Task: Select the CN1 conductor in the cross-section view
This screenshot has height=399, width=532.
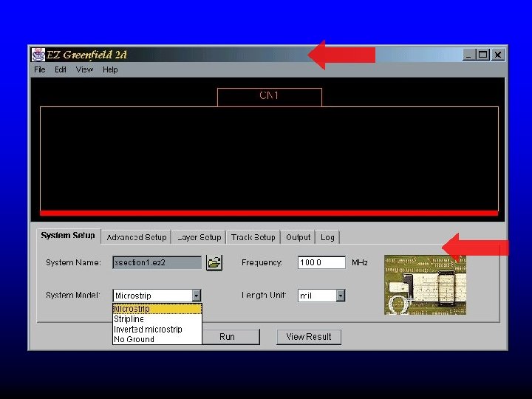Action: pyautogui.click(x=270, y=97)
